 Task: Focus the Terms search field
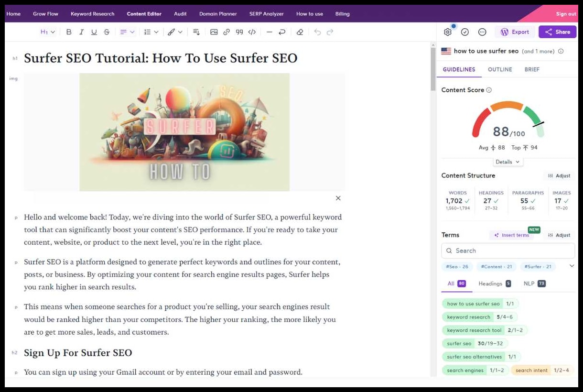(x=508, y=250)
